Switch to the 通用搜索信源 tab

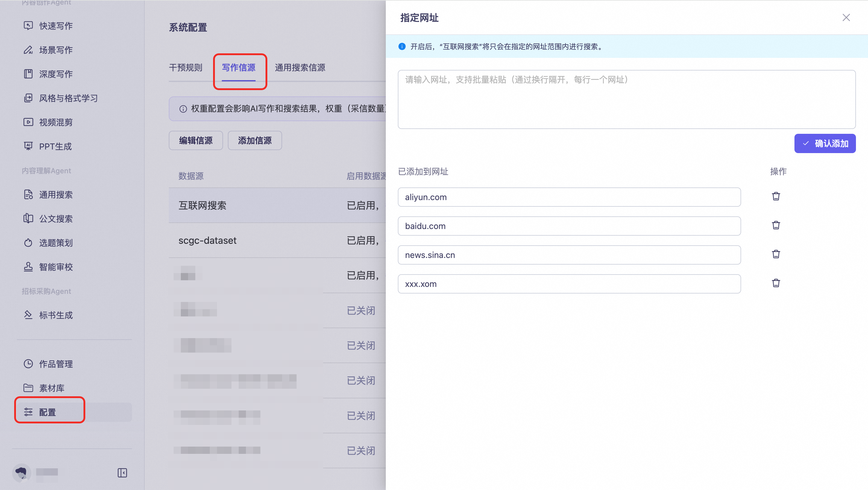click(x=300, y=68)
